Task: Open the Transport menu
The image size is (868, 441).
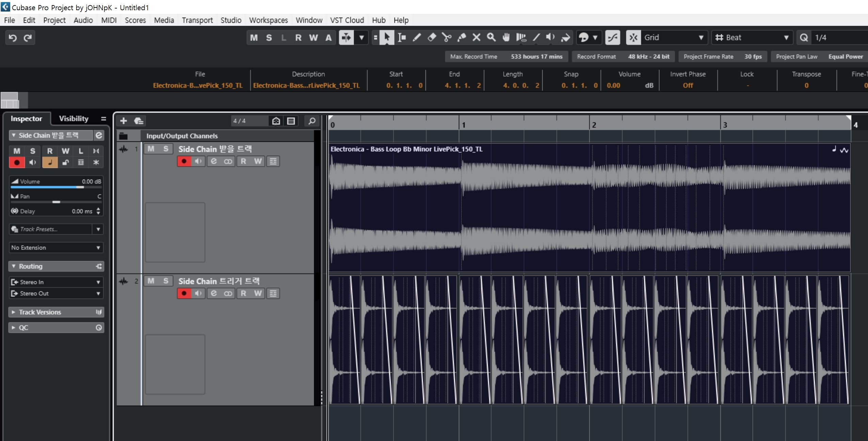Action: click(x=197, y=20)
